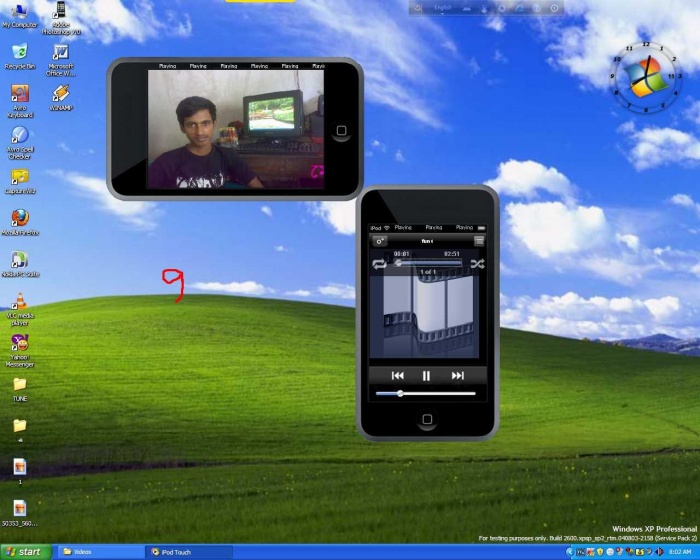Toggle repeat mode in the iPod player

click(379, 264)
